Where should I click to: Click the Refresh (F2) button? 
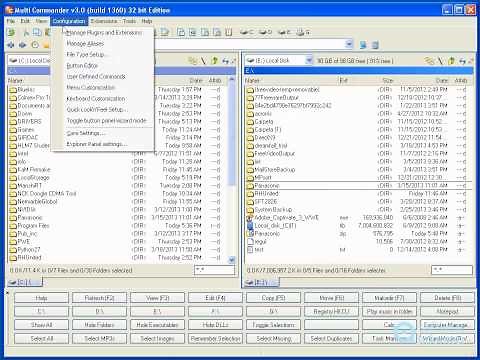tap(99, 298)
